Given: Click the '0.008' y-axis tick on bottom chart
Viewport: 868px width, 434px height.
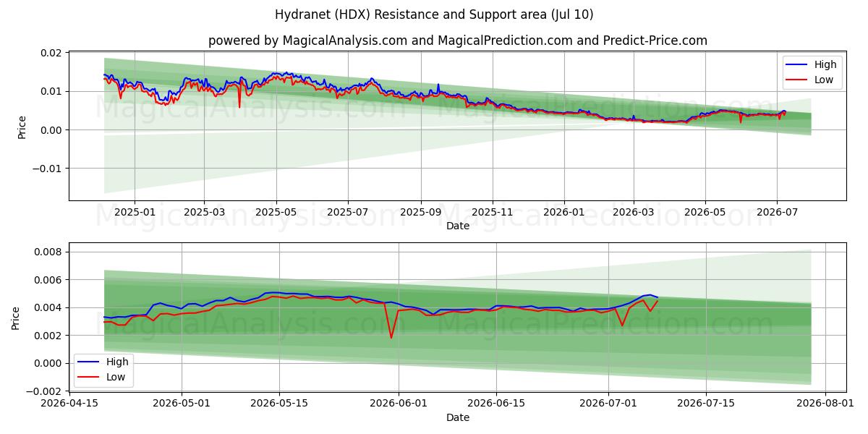Looking at the screenshot, I should point(48,252).
